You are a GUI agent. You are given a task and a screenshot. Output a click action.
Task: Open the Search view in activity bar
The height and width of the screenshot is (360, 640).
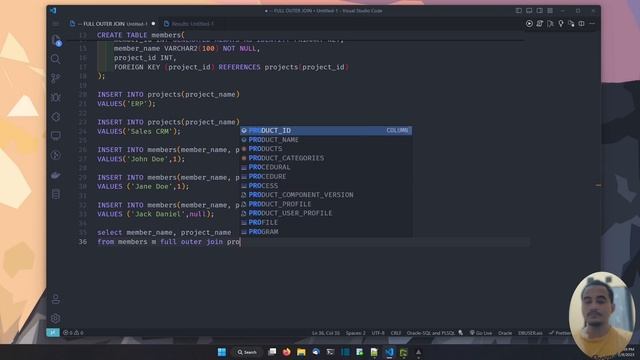coord(56,59)
